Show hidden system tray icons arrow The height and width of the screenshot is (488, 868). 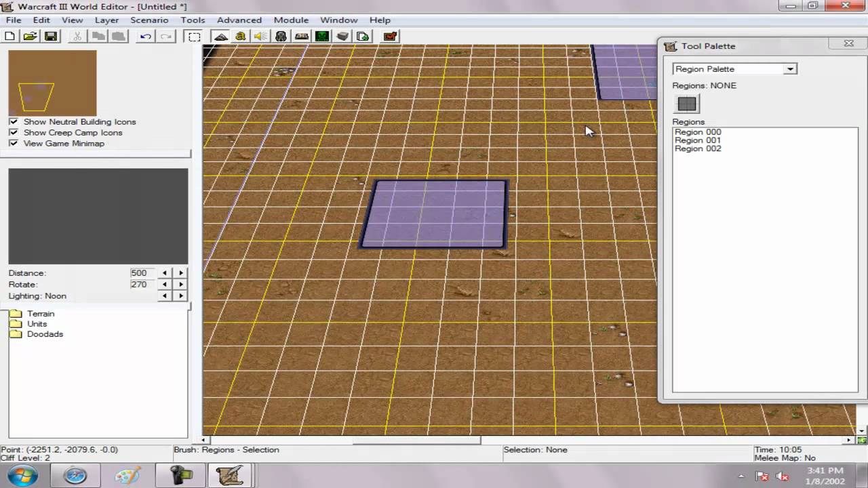point(741,476)
